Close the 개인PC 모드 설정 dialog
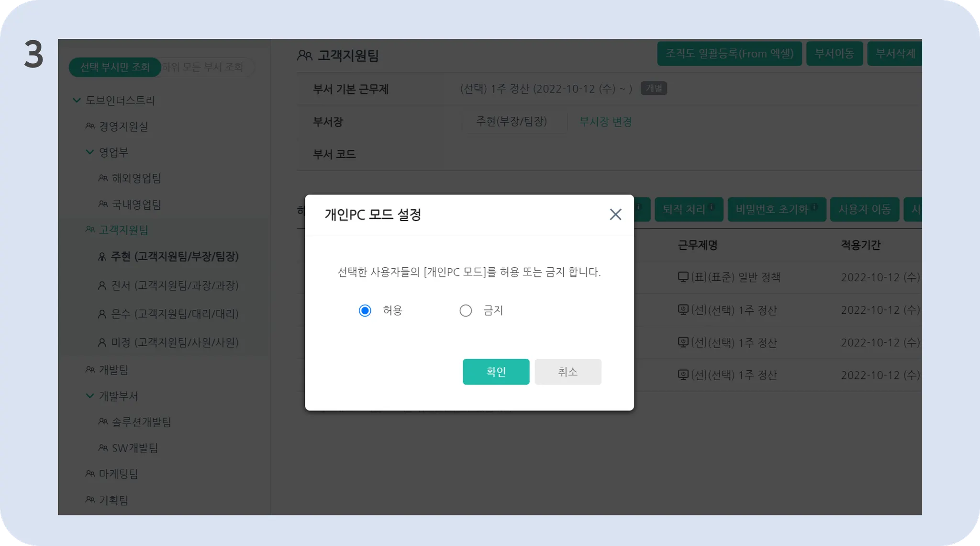The image size is (980, 546). 615,214
